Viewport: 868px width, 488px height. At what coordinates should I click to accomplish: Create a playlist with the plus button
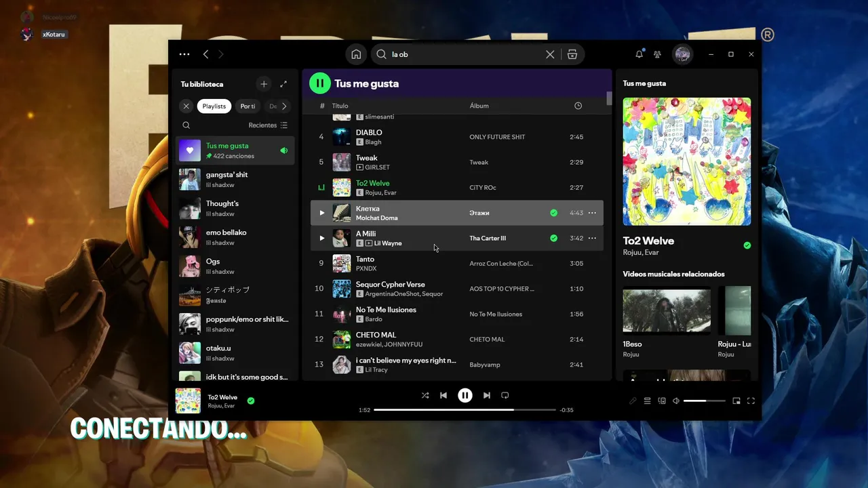(x=264, y=84)
